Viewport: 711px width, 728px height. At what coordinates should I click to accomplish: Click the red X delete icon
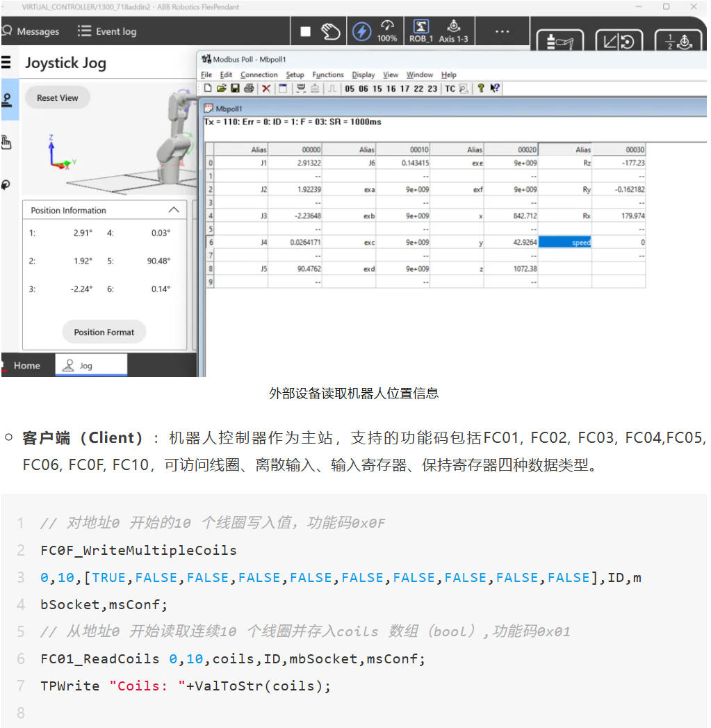(x=266, y=88)
